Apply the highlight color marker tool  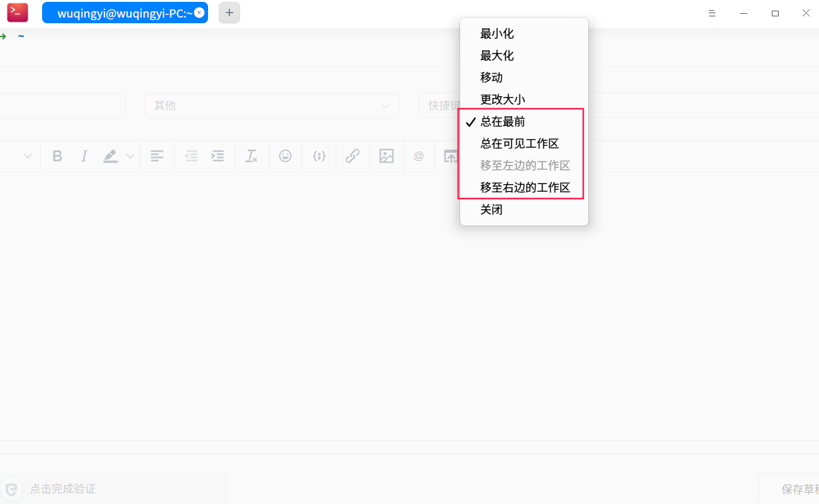click(111, 156)
